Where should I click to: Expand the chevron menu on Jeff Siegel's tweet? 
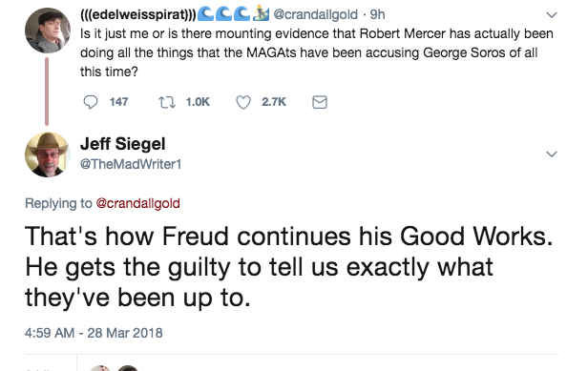(x=552, y=154)
